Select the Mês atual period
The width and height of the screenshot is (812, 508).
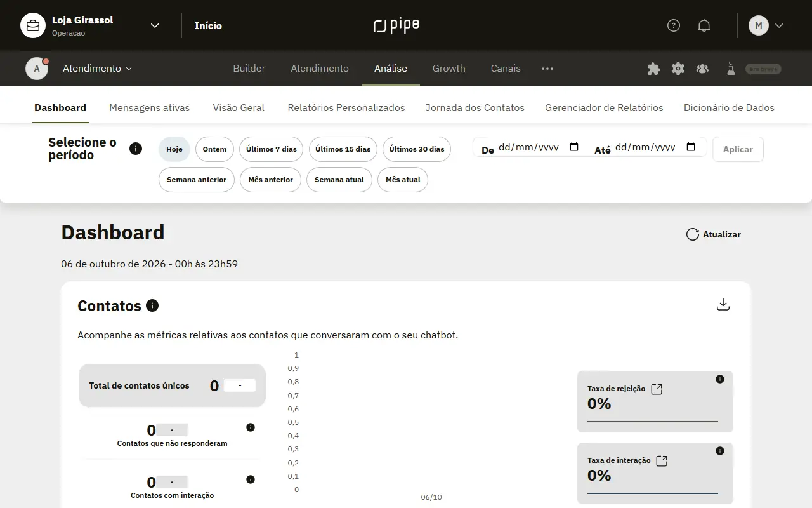click(x=403, y=180)
